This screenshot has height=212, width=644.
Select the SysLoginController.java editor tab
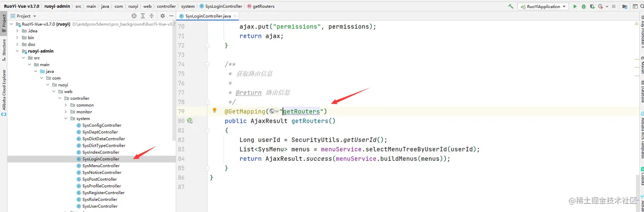click(208, 16)
